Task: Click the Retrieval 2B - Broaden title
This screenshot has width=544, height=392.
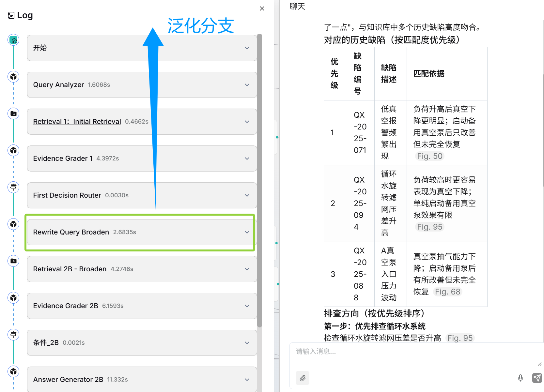Action: click(x=70, y=269)
